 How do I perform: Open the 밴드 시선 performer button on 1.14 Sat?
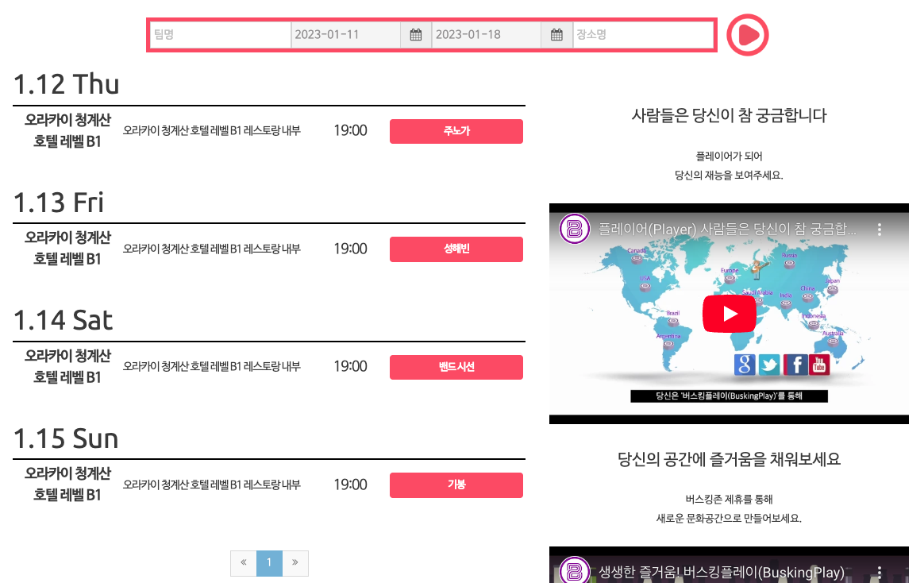tap(456, 367)
